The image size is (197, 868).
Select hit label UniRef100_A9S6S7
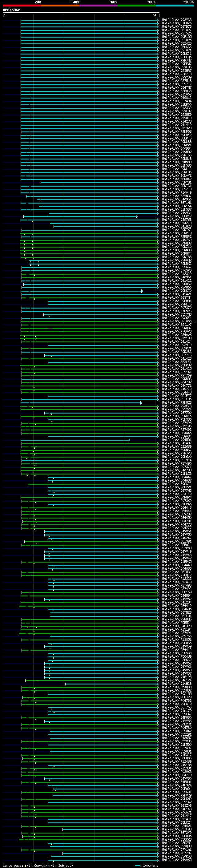coord(176,267)
